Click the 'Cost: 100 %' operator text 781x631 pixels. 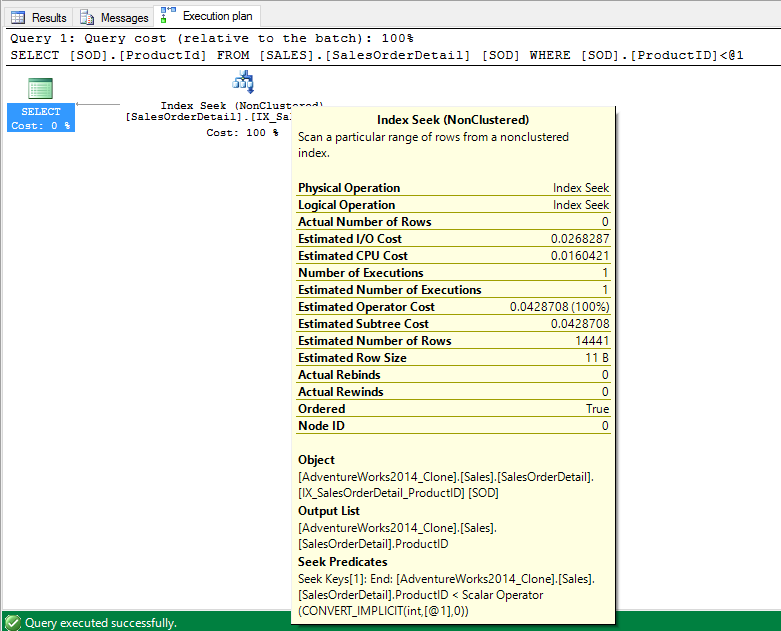point(242,132)
